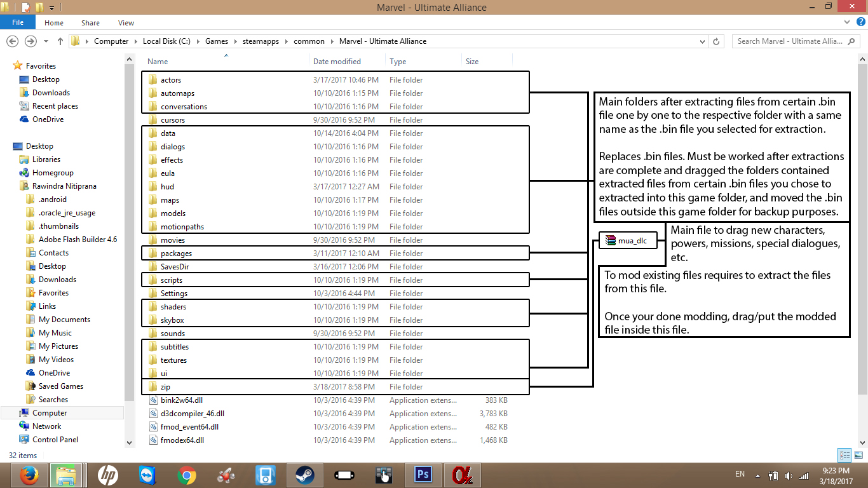Select Network in the navigation pane
Viewport: 868px width, 488px height.
click(47, 426)
